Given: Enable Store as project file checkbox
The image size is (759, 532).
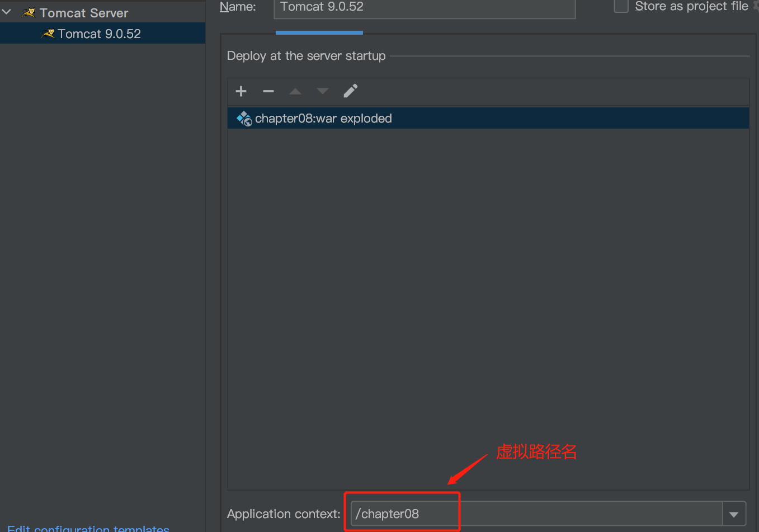Looking at the screenshot, I should (621, 6).
